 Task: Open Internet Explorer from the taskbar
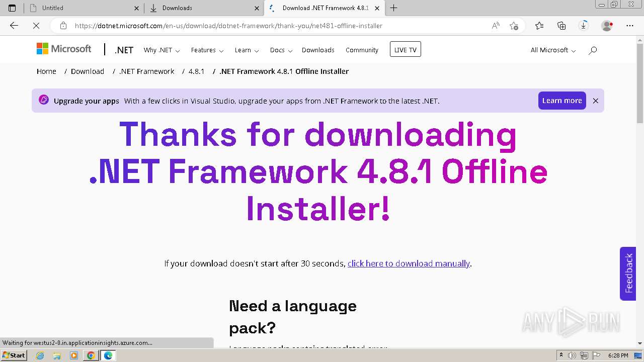pos(40,355)
